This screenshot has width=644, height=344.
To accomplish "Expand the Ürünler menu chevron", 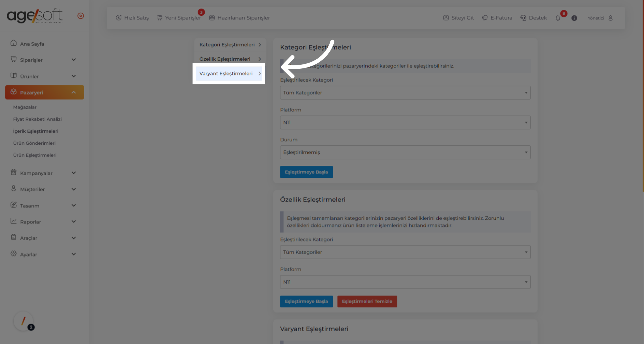I will (74, 76).
